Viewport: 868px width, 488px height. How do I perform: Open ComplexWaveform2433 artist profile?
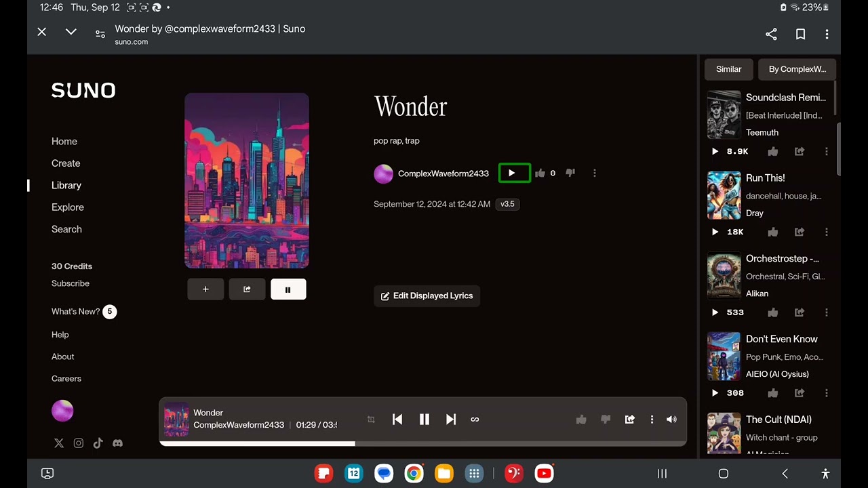(x=443, y=174)
